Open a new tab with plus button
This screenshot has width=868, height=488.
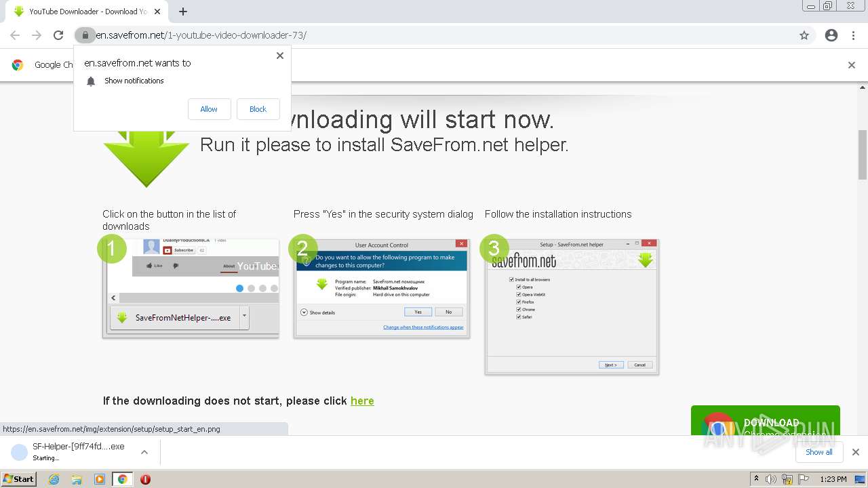(x=183, y=12)
